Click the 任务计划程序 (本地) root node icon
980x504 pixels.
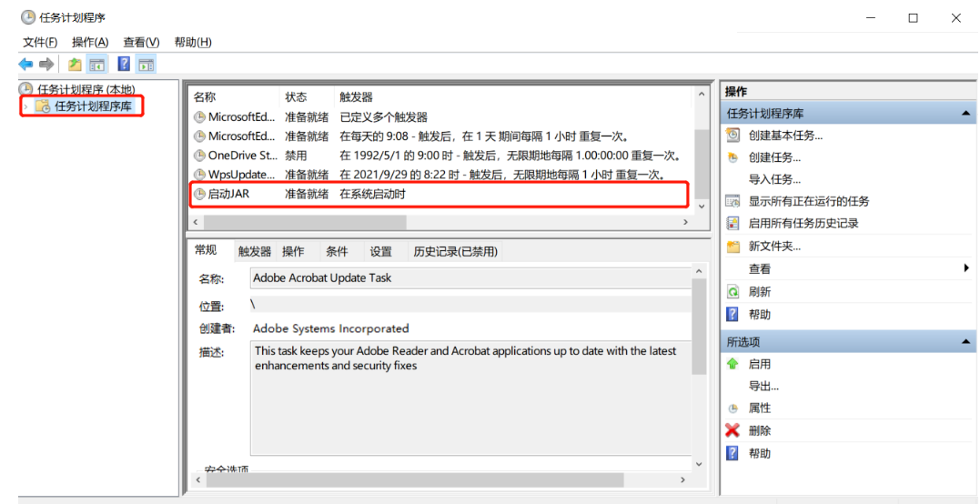(25, 89)
